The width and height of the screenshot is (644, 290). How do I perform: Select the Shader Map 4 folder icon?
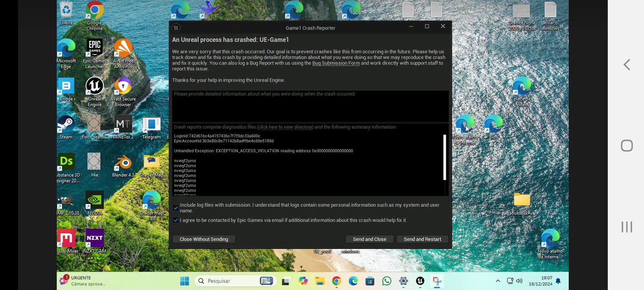click(x=151, y=168)
